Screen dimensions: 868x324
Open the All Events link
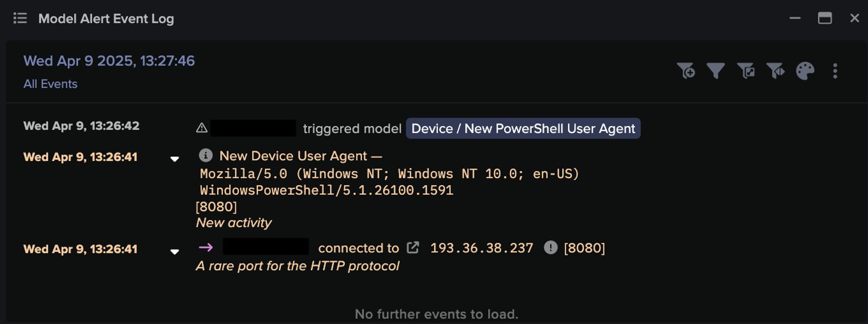50,83
